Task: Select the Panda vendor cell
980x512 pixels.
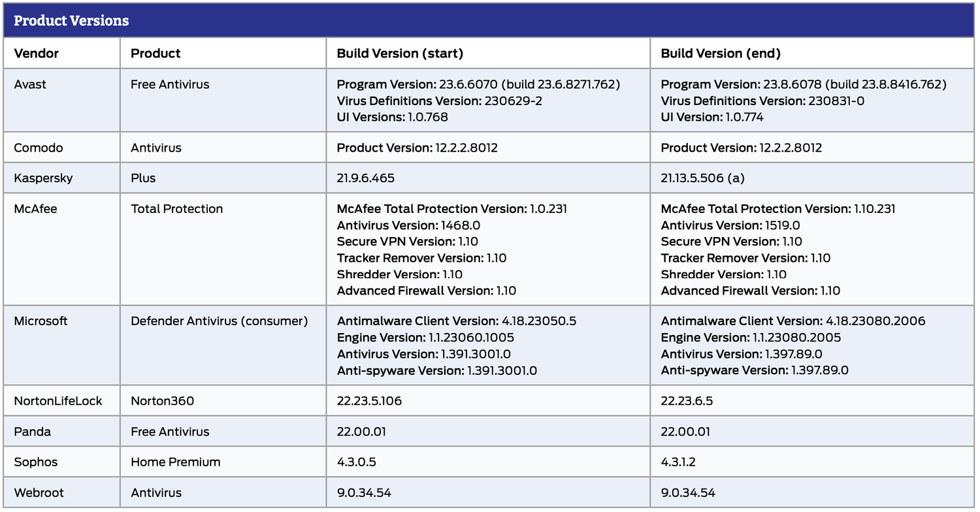Action: [x=32, y=432]
